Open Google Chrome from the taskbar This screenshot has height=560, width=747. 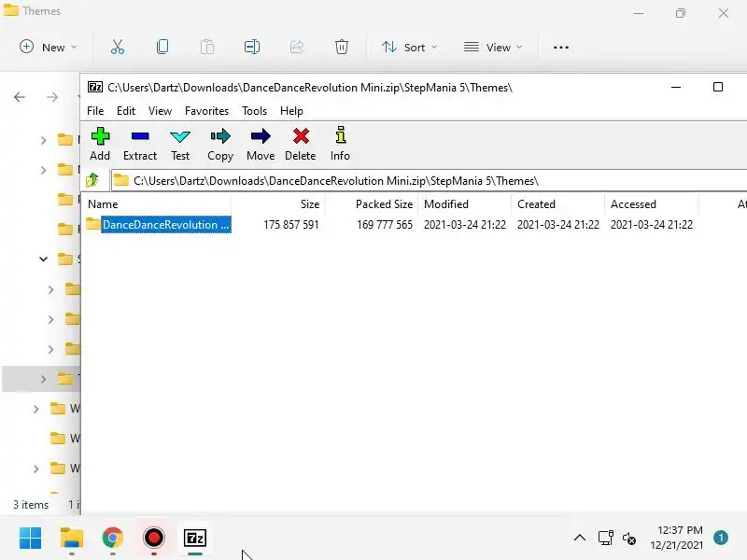point(113,539)
